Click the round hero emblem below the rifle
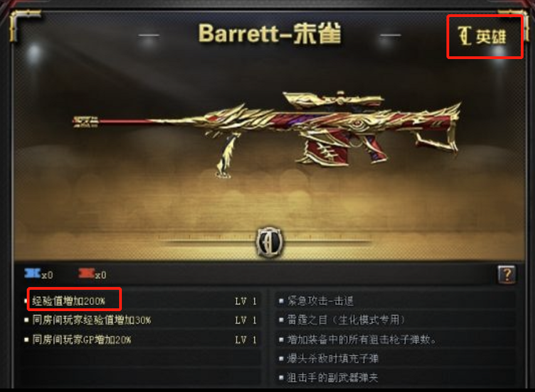Screen dimensions: 535x392 [269, 242]
